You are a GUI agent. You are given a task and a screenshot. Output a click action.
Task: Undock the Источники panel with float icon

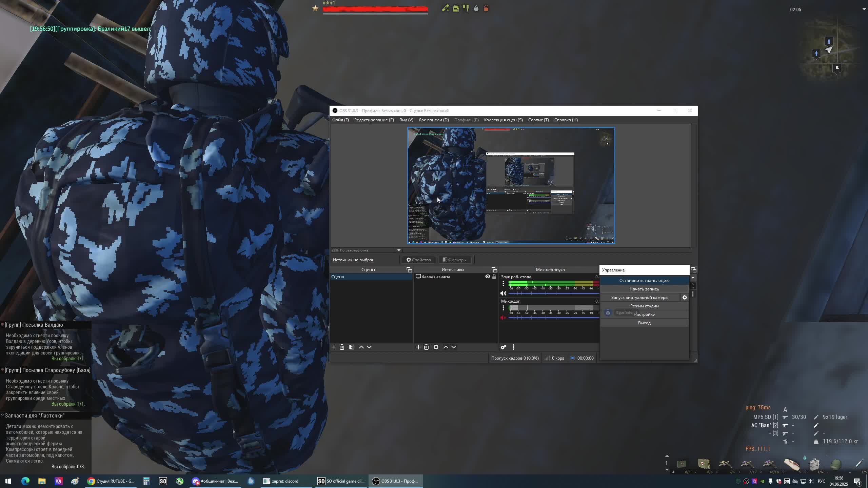[494, 270]
